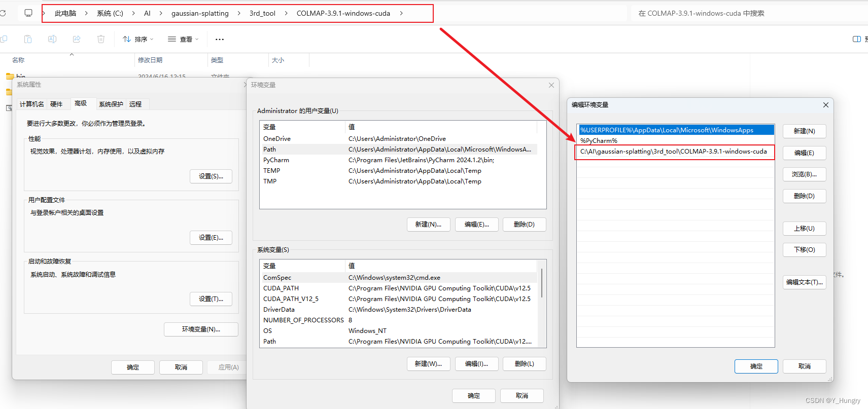Click 上移(U) to move entry up
This screenshot has width=868, height=409.
point(804,228)
